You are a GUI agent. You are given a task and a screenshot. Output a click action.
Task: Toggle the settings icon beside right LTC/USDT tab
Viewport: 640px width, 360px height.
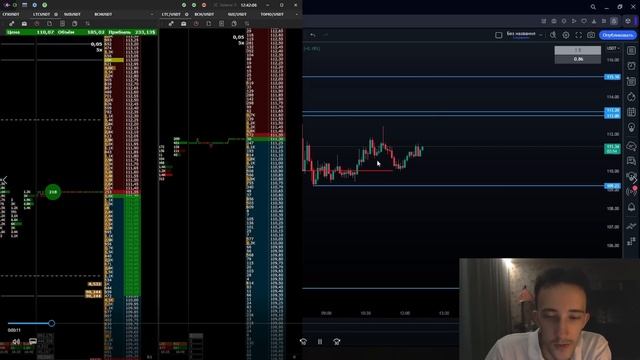click(187, 14)
